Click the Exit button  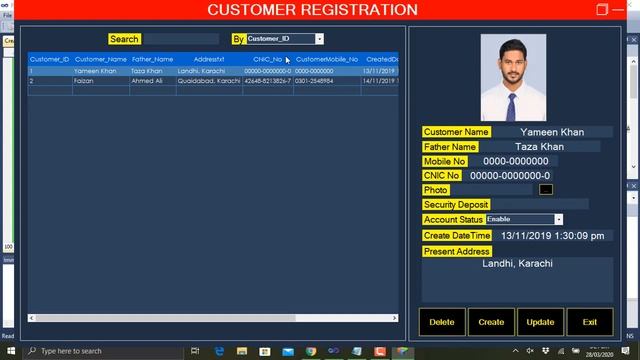click(590, 322)
